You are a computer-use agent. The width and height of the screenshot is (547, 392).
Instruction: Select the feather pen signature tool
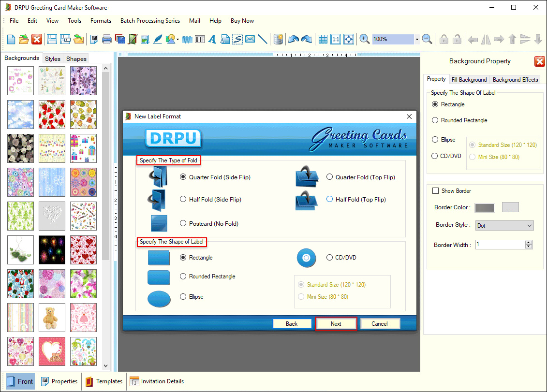pyautogui.click(x=158, y=39)
